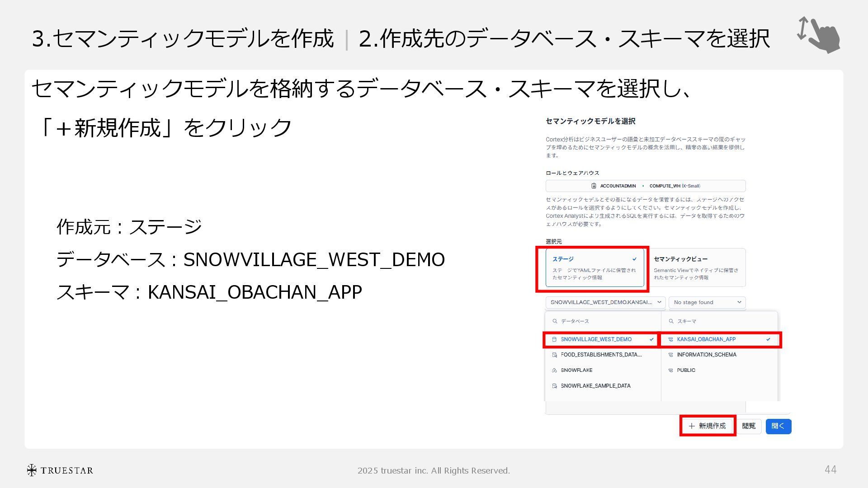
Task: Click the SNOWFLAKE application database icon
Action: tap(554, 370)
